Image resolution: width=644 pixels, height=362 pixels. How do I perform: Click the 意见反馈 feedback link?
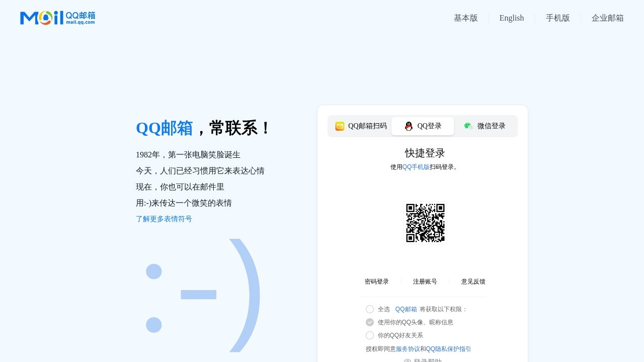473,282
